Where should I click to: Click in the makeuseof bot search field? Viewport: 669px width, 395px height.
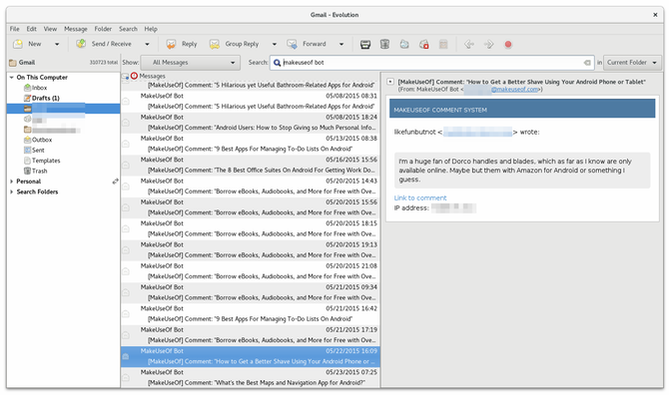(431, 63)
